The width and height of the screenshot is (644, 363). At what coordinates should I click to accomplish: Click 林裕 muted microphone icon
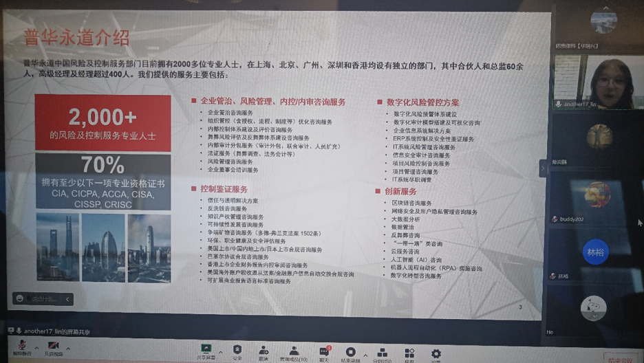pyautogui.click(x=552, y=276)
